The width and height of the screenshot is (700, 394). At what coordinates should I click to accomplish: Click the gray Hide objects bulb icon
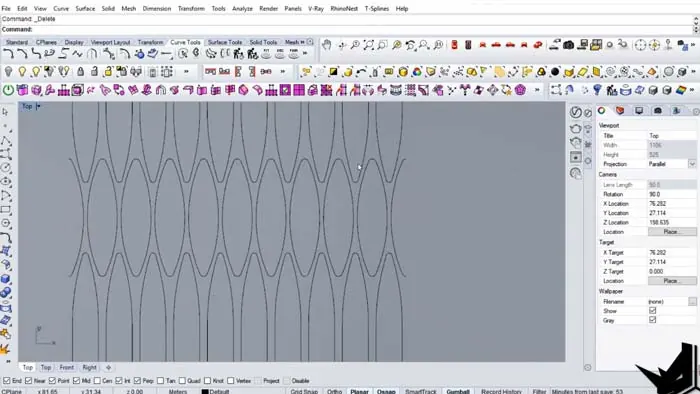coord(8,71)
